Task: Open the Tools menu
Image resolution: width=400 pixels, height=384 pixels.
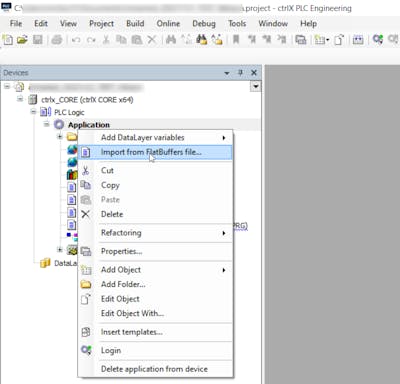Action: coord(237,24)
